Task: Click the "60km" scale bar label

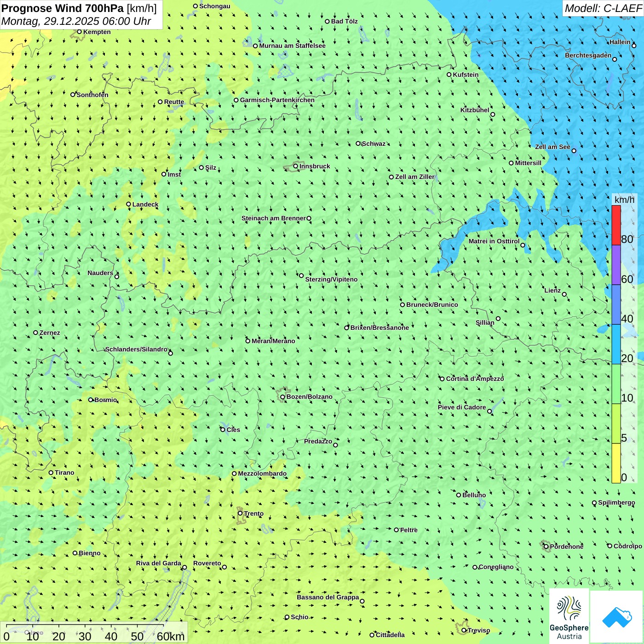Action: tap(171, 636)
